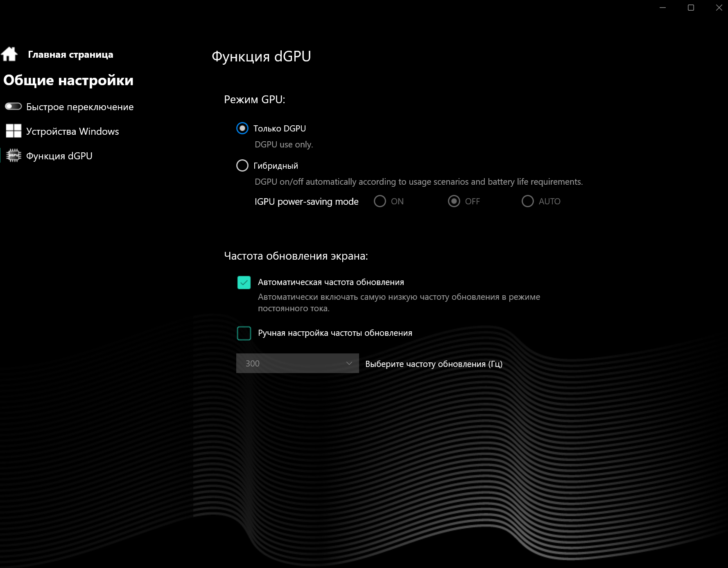The image size is (728, 568).
Task: Click the IGPU power-saving mode label
Action: (307, 201)
